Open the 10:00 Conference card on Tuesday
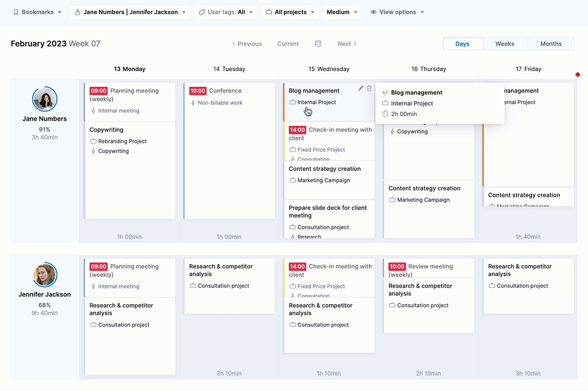Viewport: 588px width, 391px height. [x=229, y=151]
